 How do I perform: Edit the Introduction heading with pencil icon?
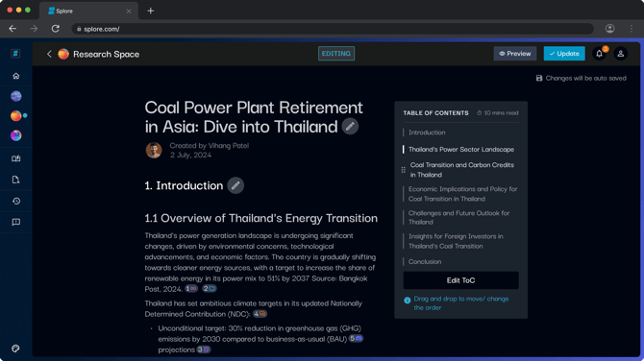point(235,185)
